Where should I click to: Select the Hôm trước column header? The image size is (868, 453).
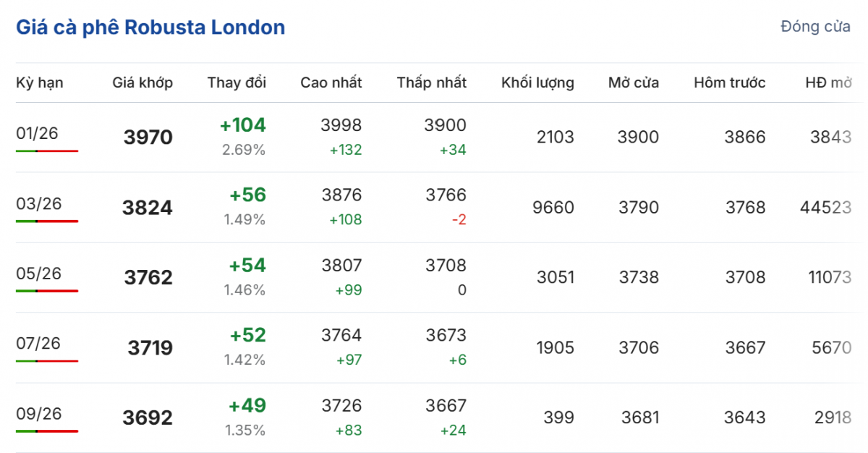(x=729, y=82)
